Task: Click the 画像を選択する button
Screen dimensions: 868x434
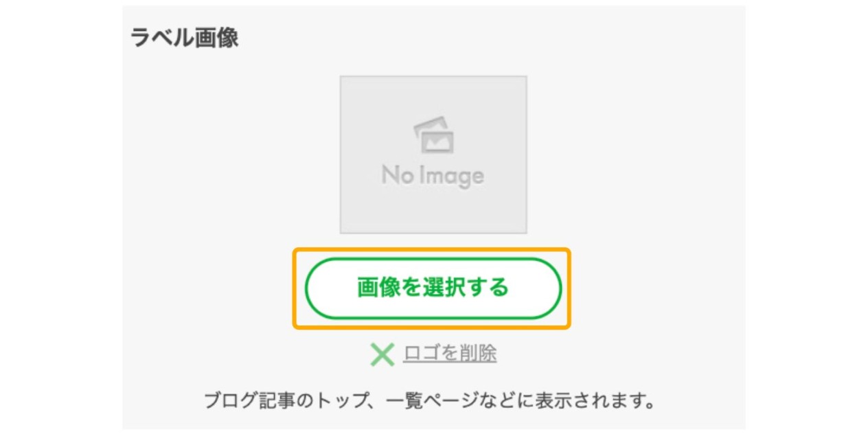Action: coord(433,288)
